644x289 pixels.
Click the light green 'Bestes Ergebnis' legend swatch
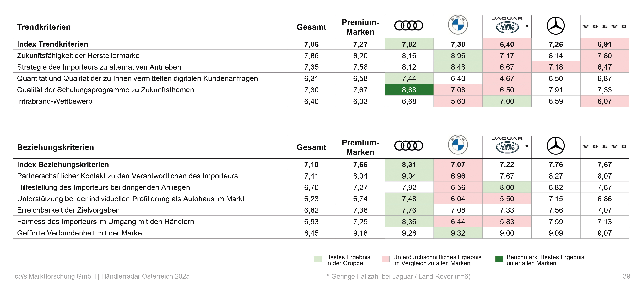point(318,259)
